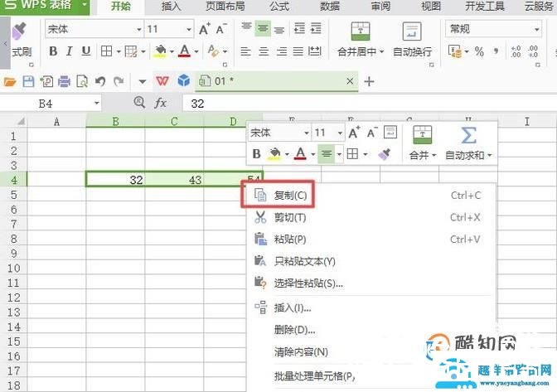Open the ribbon font size dropdown

pyautogui.click(x=189, y=30)
